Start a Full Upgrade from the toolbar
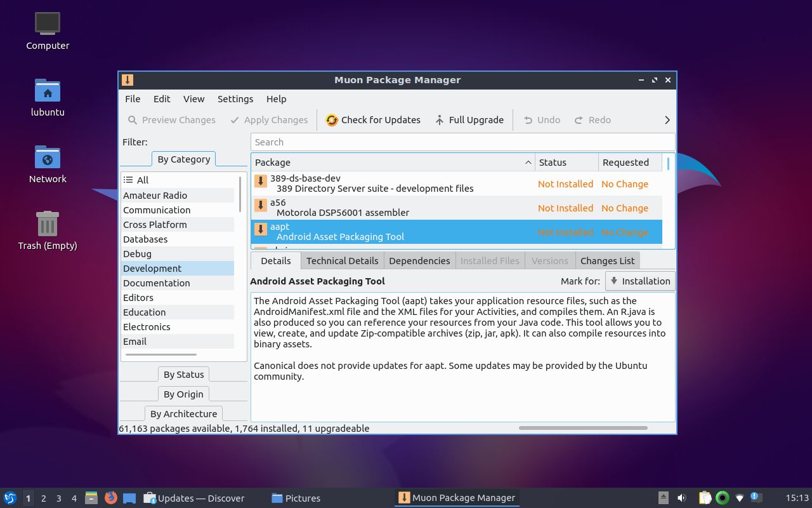This screenshot has width=812, height=508. tap(438, 120)
